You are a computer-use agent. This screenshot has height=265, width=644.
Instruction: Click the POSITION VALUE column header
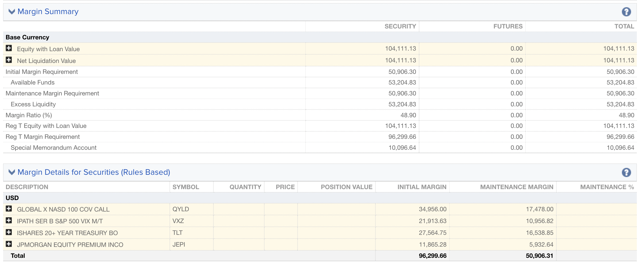coord(346,187)
